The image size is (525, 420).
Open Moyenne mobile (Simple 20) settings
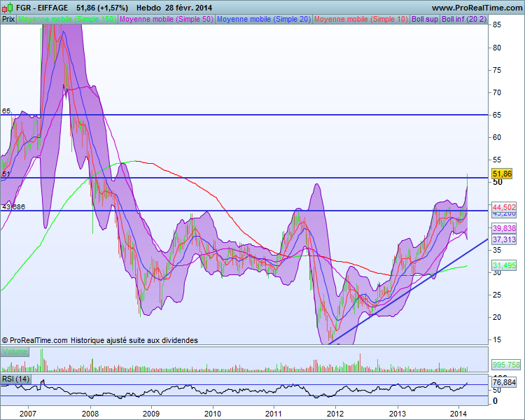[264, 19]
